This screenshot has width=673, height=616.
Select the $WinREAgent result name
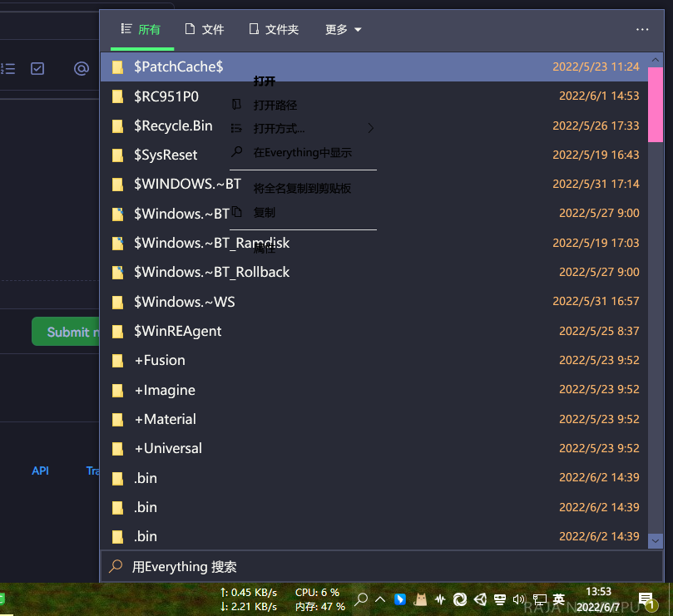pos(178,331)
